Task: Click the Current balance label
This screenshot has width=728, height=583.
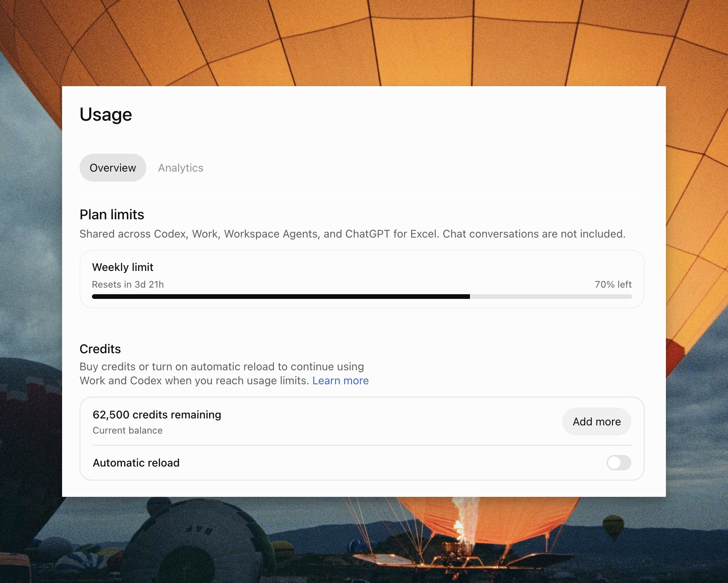Action: (x=127, y=430)
